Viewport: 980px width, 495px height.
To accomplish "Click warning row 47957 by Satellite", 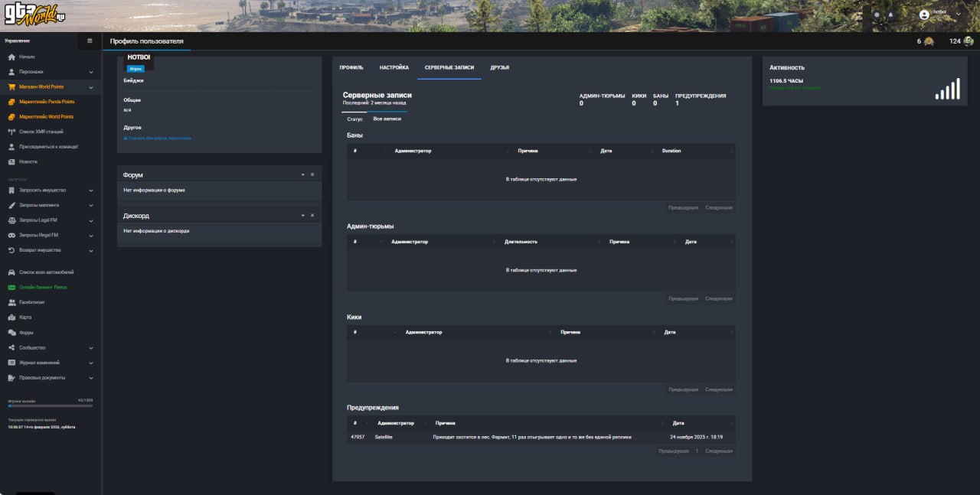I will (541, 437).
